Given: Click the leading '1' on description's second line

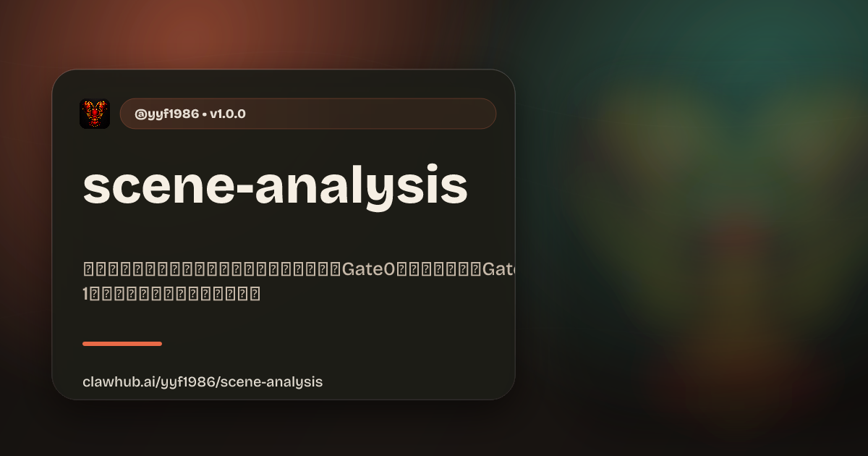Looking at the screenshot, I should (86, 294).
